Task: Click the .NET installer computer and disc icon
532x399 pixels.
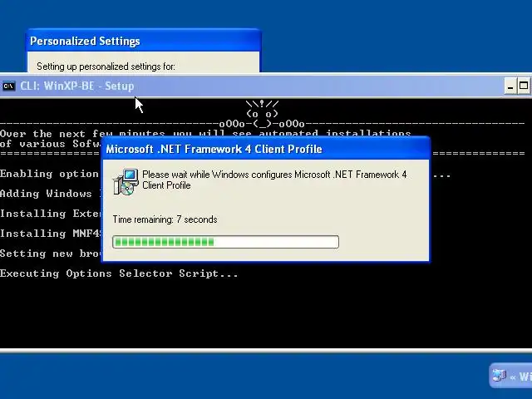Action: pos(126,182)
